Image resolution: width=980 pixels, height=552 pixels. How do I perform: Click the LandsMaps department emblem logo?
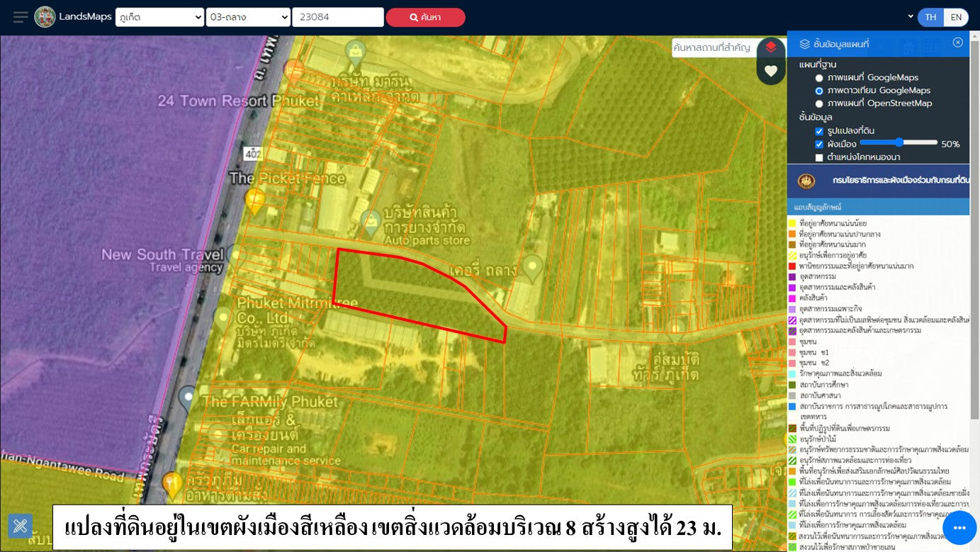pyautogui.click(x=45, y=17)
